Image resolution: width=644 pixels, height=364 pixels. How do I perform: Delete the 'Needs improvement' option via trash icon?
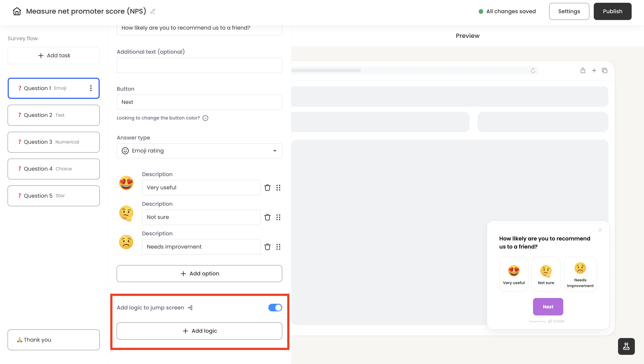click(x=267, y=247)
